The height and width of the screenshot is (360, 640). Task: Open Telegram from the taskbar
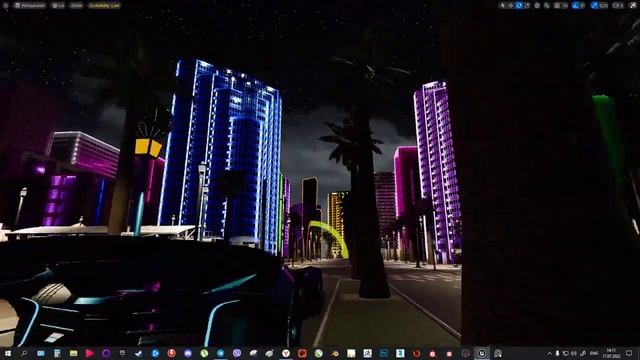click(220, 353)
